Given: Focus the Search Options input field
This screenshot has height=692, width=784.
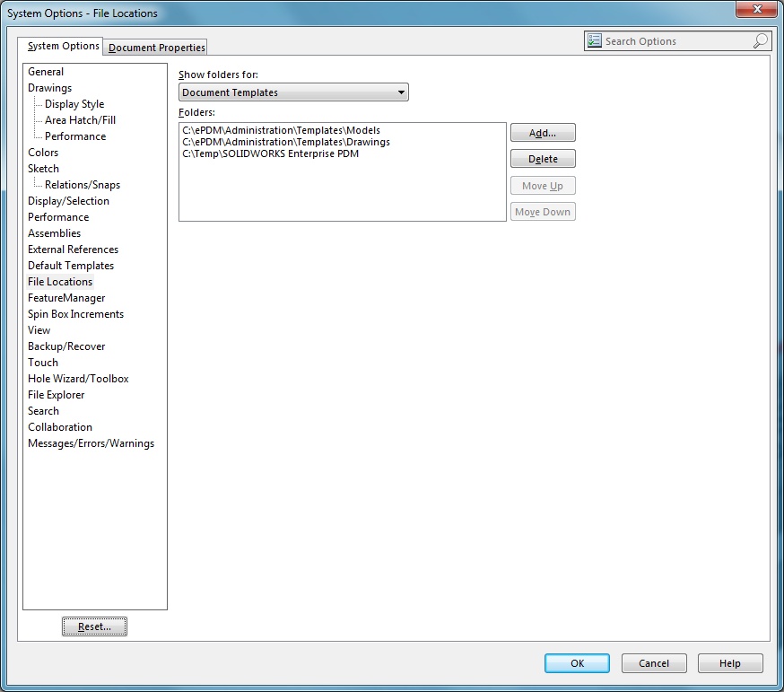Looking at the screenshot, I should pyautogui.click(x=677, y=41).
